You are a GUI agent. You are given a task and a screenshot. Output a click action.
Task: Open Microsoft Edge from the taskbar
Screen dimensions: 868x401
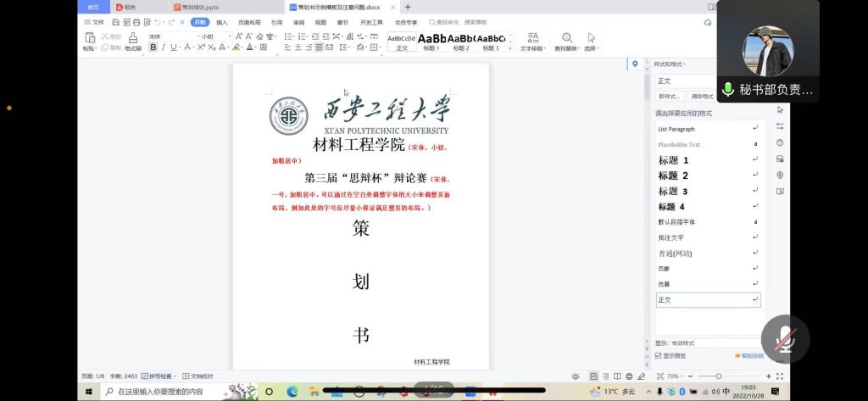click(292, 391)
